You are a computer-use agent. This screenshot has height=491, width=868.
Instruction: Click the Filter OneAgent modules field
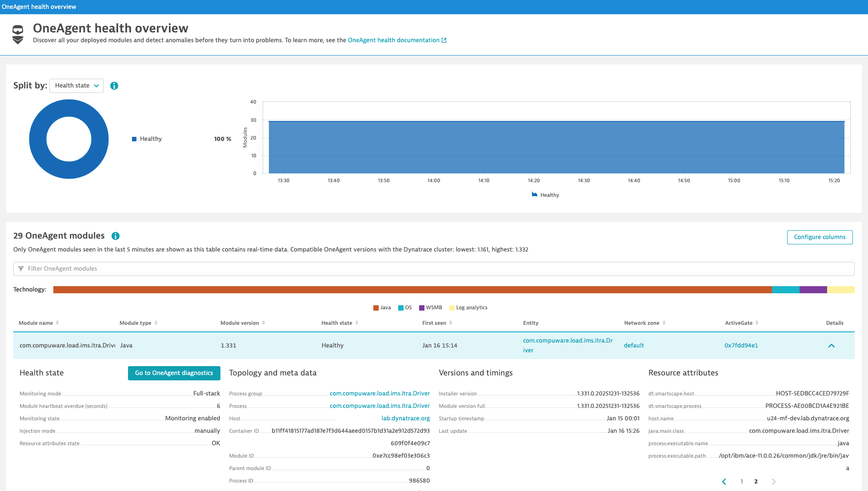point(433,269)
